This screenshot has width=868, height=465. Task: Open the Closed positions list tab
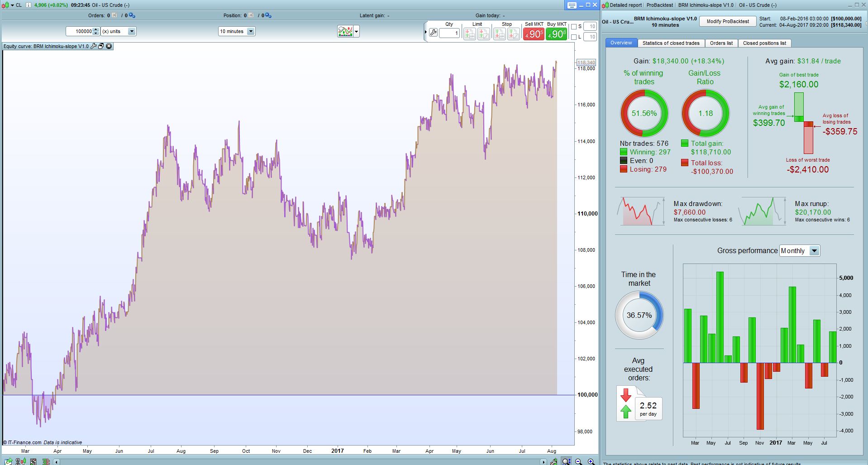pos(764,43)
